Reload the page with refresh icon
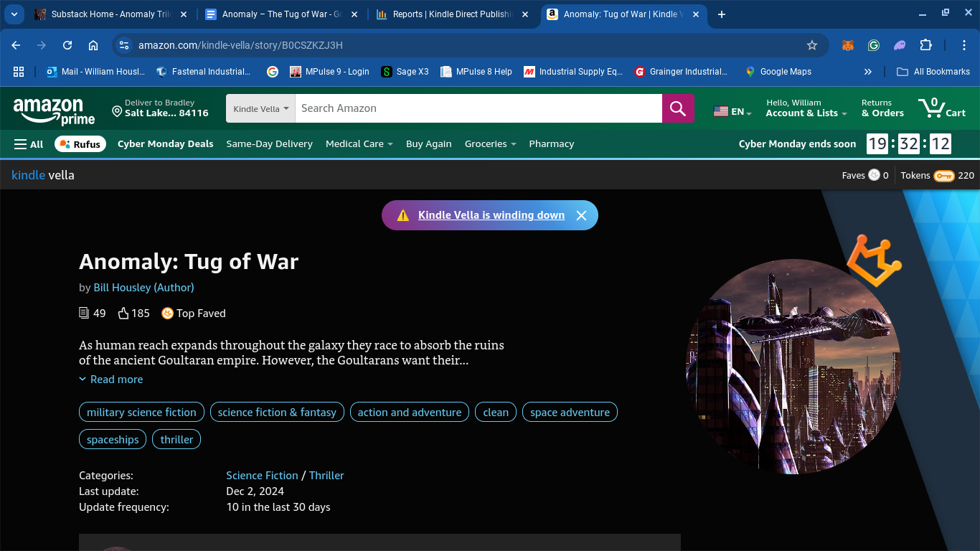Screen dimensions: 980x551 point(67,45)
